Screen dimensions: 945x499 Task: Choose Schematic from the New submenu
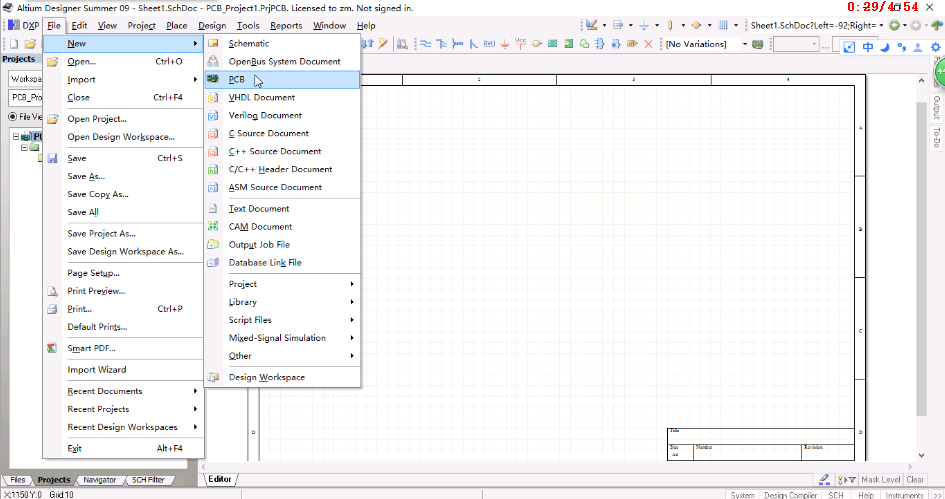click(283, 43)
